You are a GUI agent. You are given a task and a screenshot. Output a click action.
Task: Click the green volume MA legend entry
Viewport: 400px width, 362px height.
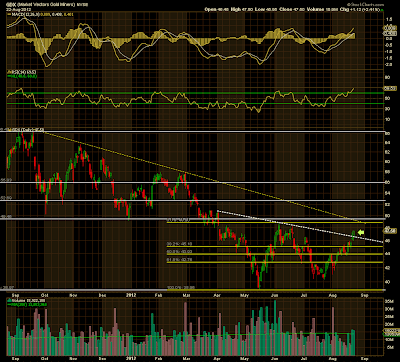(x=25, y=305)
